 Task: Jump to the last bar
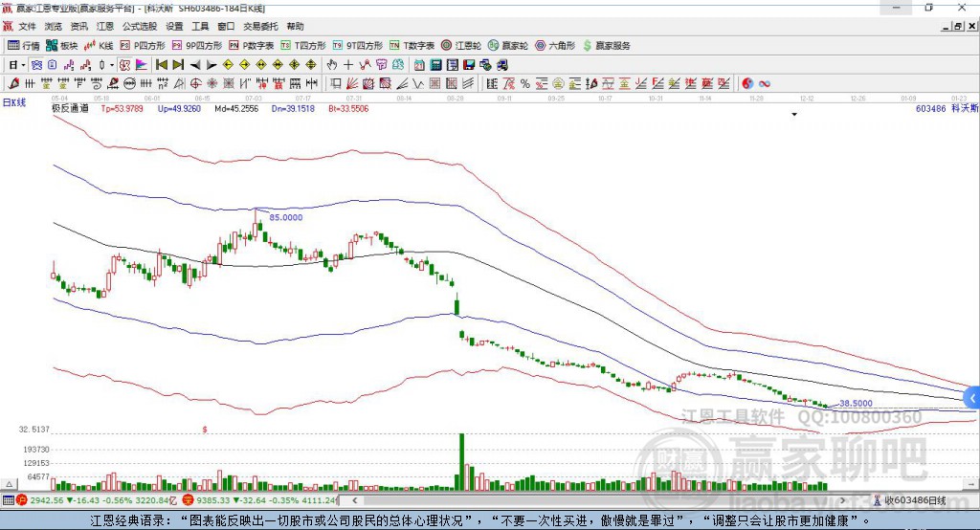pos(178,65)
